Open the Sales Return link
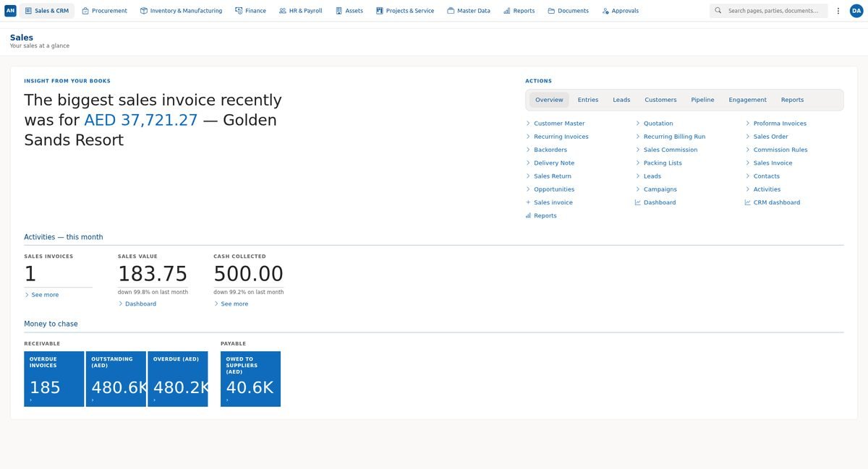The image size is (868, 469). (x=553, y=176)
